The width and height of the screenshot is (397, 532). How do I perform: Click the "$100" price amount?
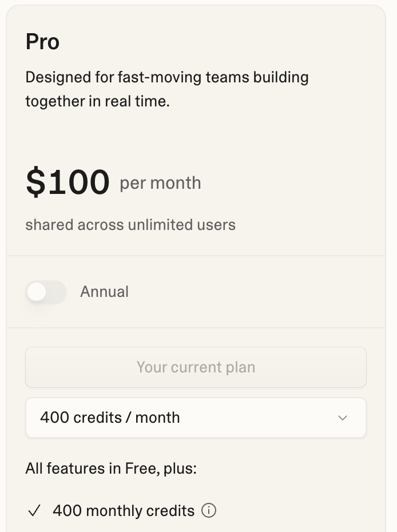pyautogui.click(x=68, y=182)
